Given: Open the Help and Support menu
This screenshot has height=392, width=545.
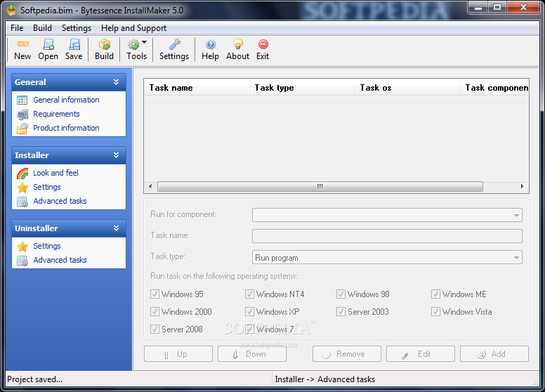Looking at the screenshot, I should (x=134, y=28).
